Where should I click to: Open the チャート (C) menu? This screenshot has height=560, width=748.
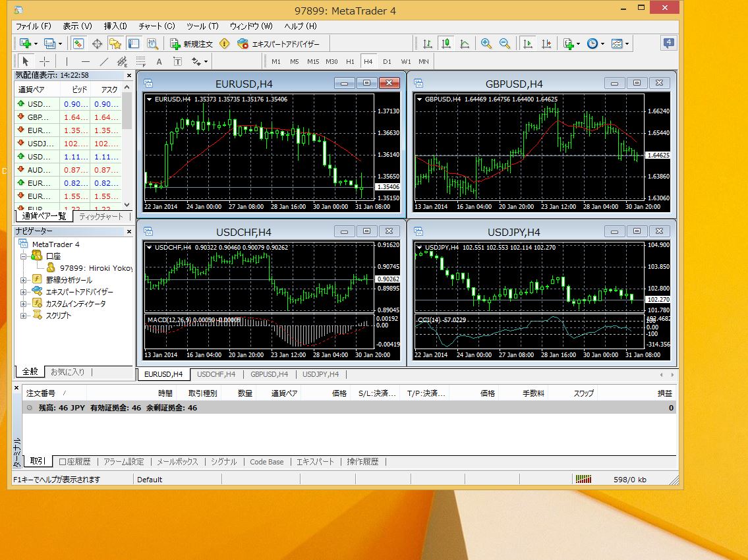coord(157,26)
